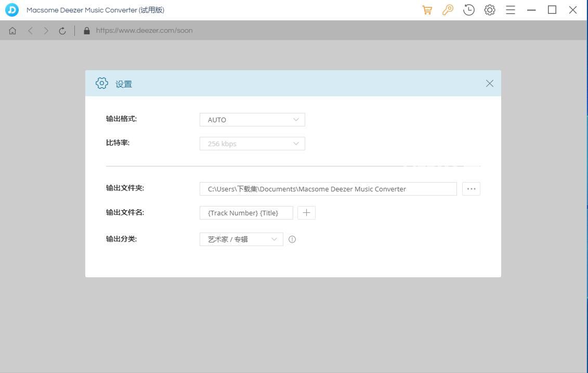588x373 pixels.
Task: Click the deezer.com/soon address bar
Action: coord(145,31)
